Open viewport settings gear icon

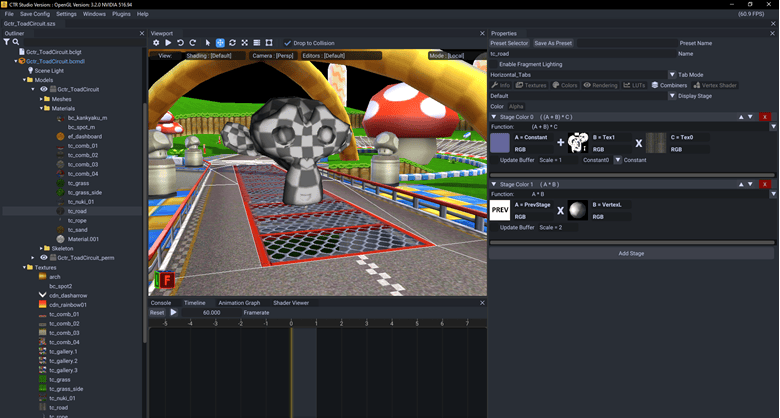[155, 43]
